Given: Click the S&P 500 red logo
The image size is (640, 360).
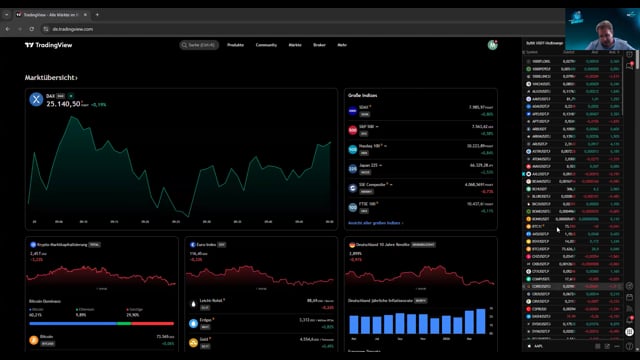Looking at the screenshot, I should (353, 130).
